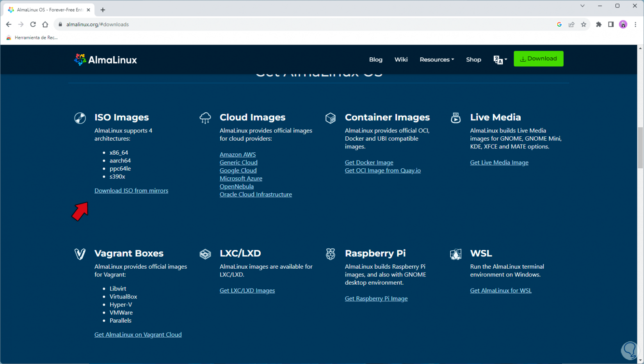This screenshot has height=364, width=644.
Task: Open the Extensions puzzle icon
Action: [x=599, y=24]
